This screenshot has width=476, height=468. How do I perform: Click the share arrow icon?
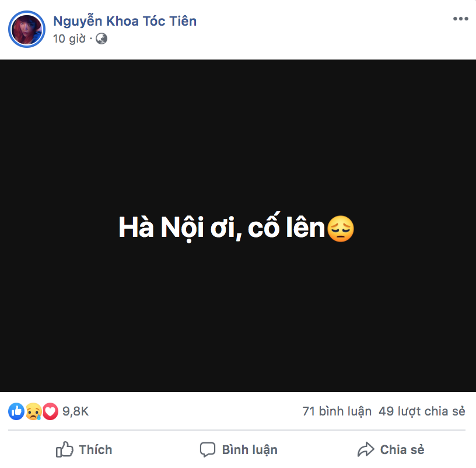[366, 449]
